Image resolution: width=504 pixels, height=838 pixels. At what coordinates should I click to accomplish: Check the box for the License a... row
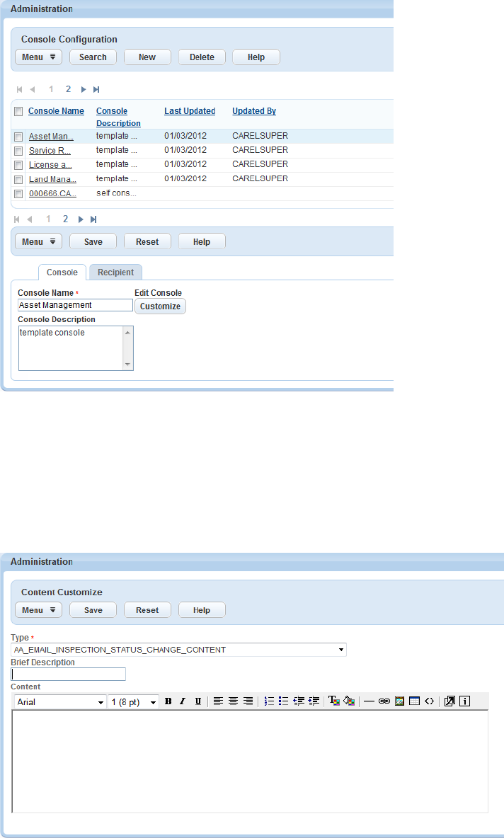18,165
